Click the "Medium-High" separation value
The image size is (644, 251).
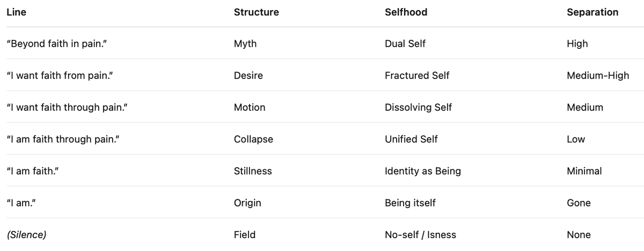[x=597, y=76]
